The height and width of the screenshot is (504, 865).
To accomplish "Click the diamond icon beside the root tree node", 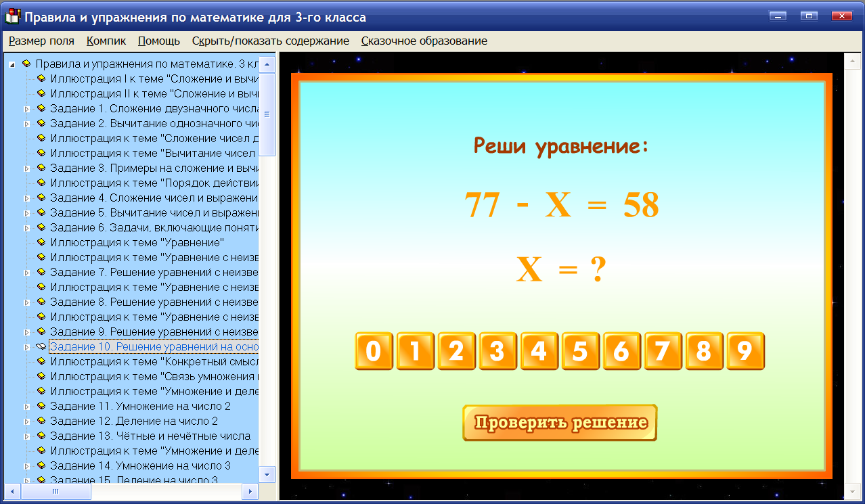I will (26, 64).
